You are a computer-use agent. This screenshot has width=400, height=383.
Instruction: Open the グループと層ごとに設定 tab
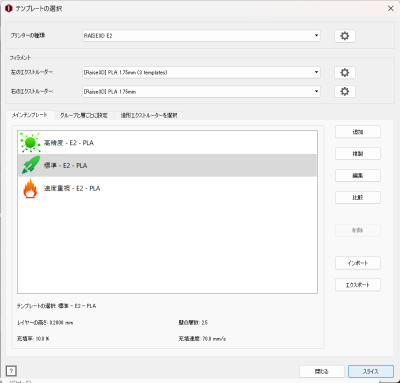(x=84, y=115)
